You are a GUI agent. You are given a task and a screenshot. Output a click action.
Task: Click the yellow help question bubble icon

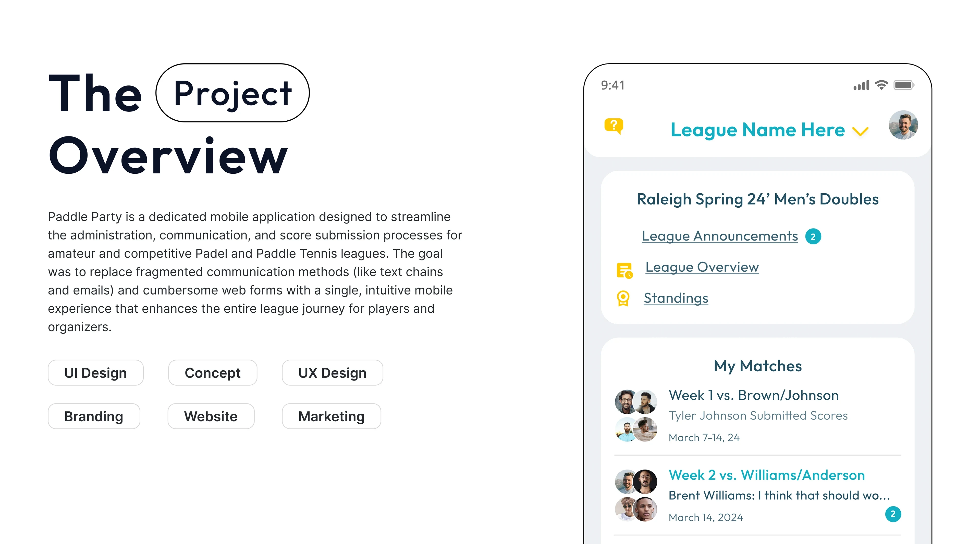tap(613, 126)
